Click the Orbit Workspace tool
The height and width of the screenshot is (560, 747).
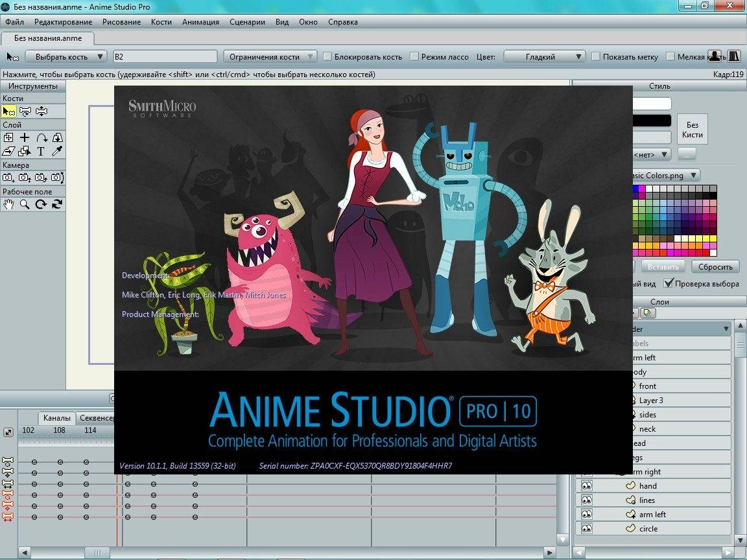coord(58,204)
